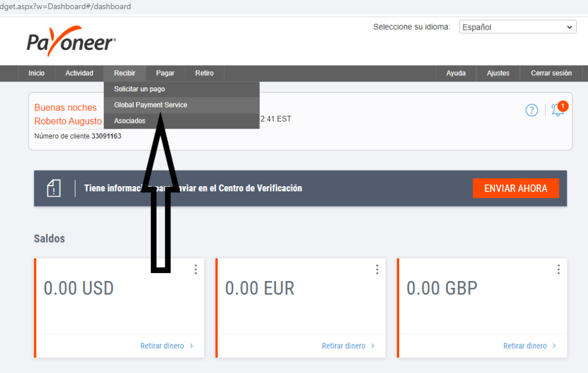Open the Ayuda menu

pos(456,73)
